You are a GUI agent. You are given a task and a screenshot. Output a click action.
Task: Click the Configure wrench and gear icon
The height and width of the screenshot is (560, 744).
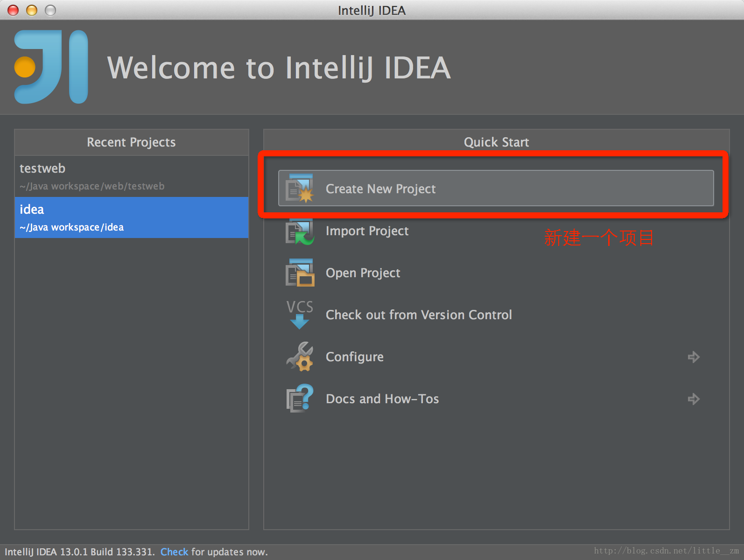[x=300, y=357]
